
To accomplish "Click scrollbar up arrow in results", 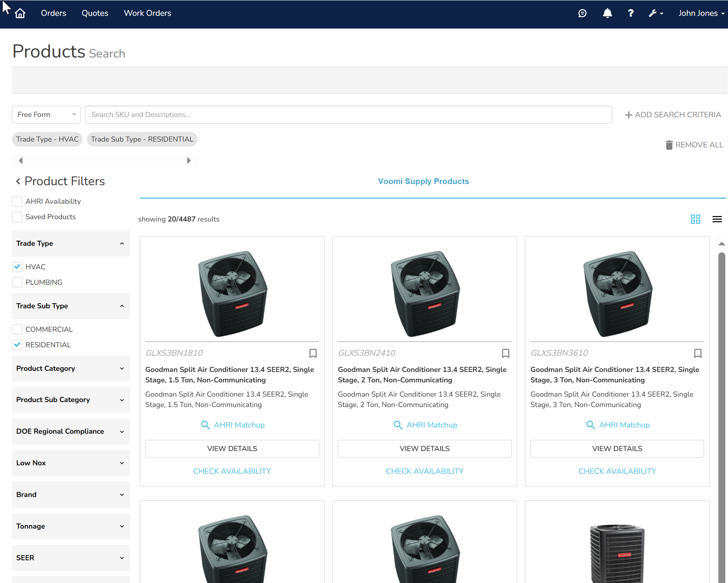I will pyautogui.click(x=722, y=243).
